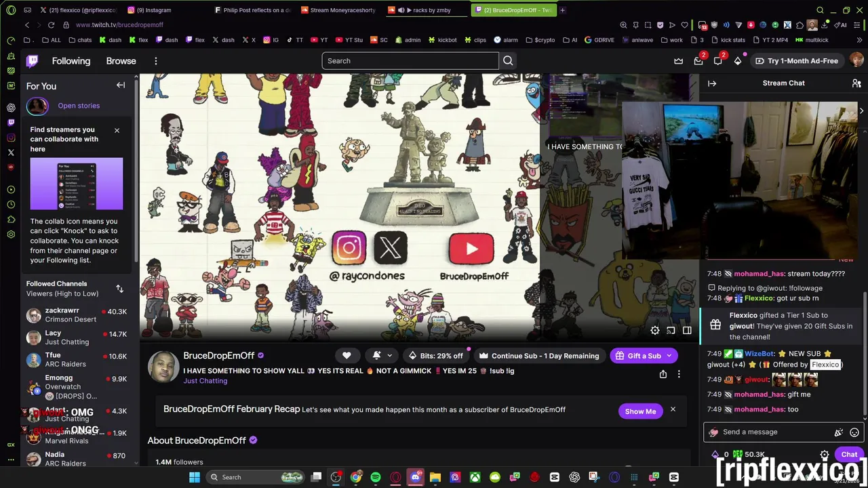Image resolution: width=868 pixels, height=488 pixels.
Task: Open the chat community users icon
Action: point(856,83)
